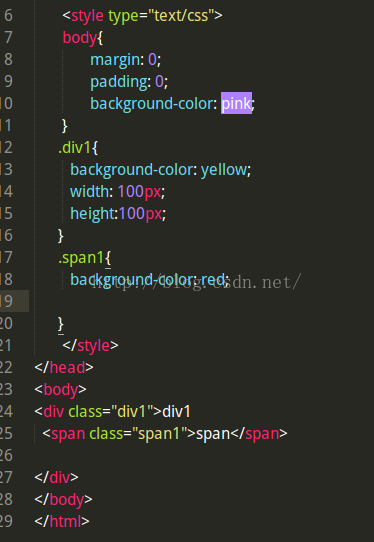374x542 pixels.
Task: Select the margin property name
Action: click(x=115, y=60)
